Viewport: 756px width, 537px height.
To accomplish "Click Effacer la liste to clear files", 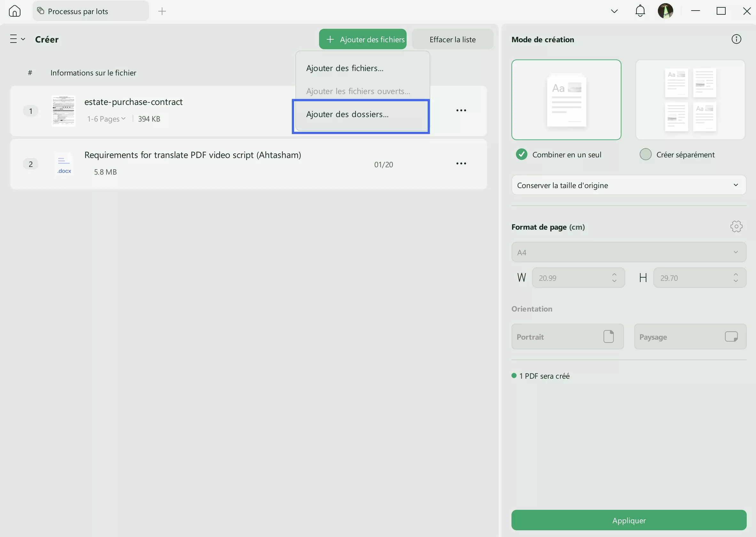I will [x=452, y=39].
